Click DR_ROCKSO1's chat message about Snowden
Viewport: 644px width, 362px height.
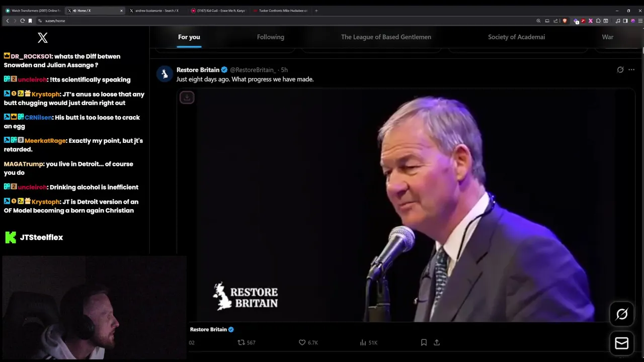point(62,61)
